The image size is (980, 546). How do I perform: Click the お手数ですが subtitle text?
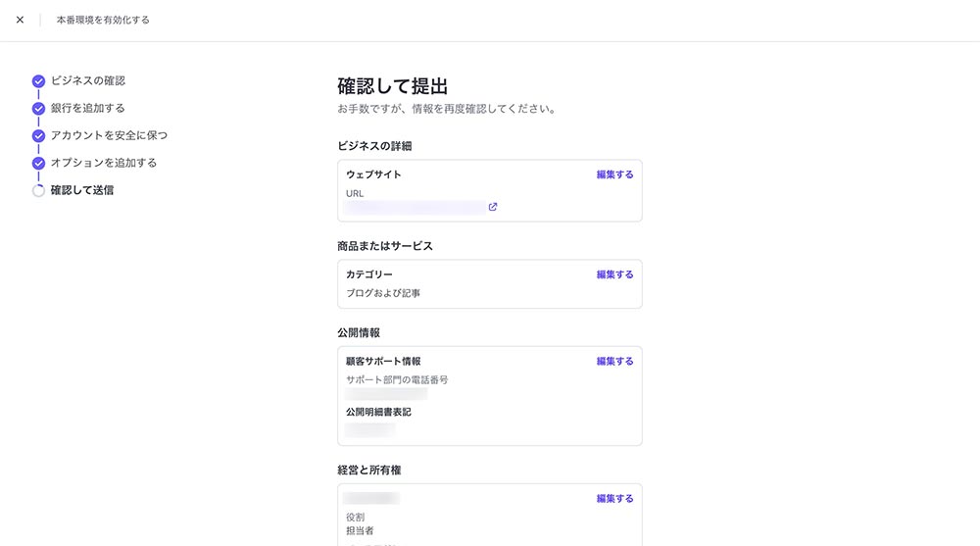pyautogui.click(x=447, y=109)
